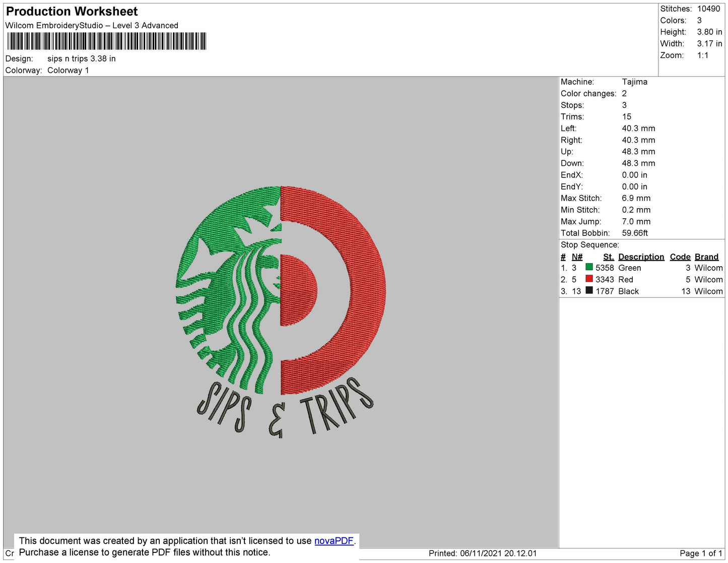Click the Machine value Tajima

click(634, 82)
